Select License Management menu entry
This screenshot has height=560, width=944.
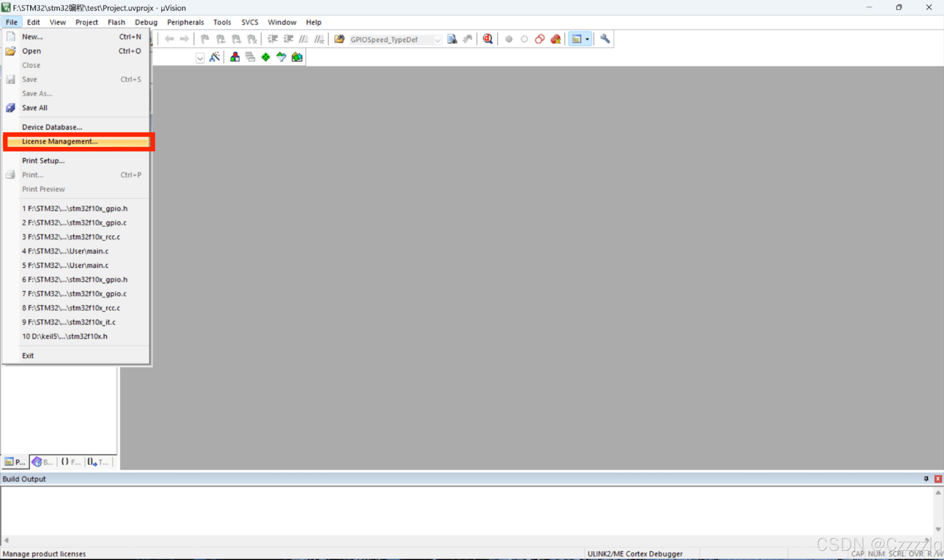(60, 142)
